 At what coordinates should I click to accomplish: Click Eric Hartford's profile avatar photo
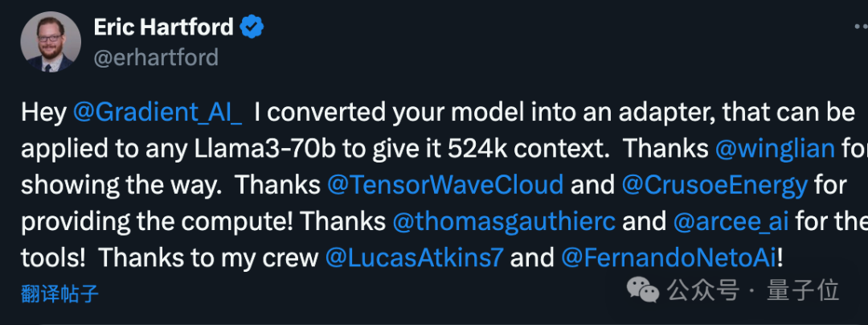[x=51, y=43]
